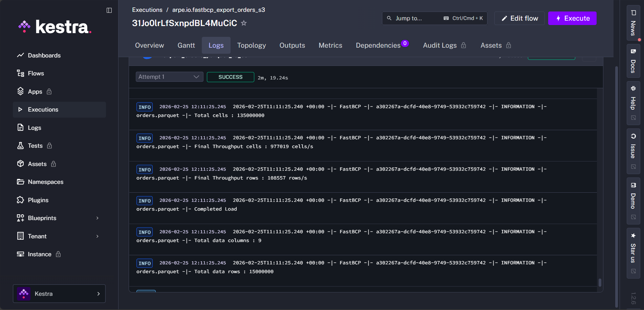644x310 pixels.
Task: Open the Plugins section
Action: 38,200
